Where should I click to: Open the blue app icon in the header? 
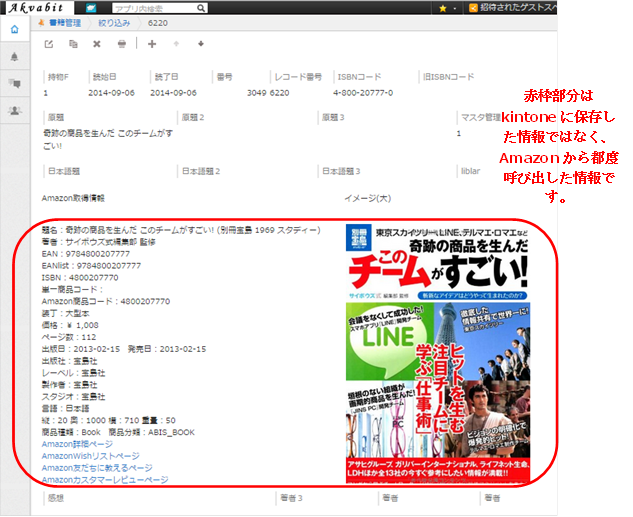click(x=91, y=8)
